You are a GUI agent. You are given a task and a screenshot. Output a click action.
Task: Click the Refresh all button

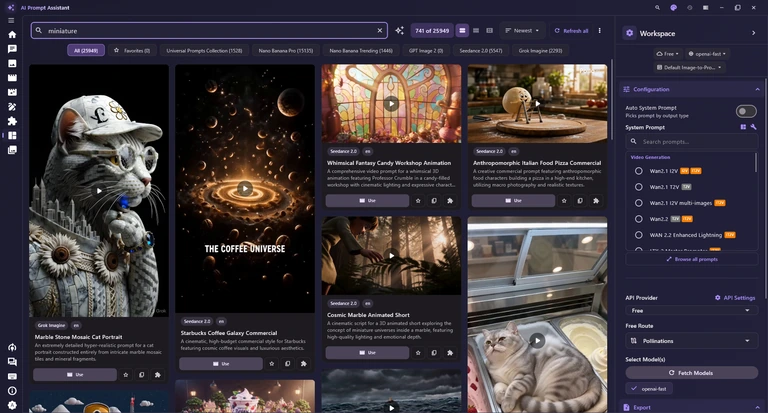(x=571, y=30)
